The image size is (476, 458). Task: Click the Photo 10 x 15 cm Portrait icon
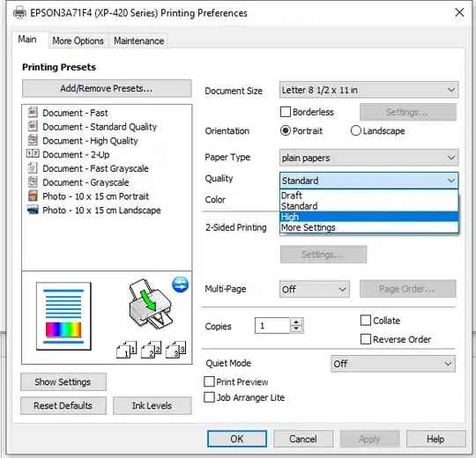coord(33,196)
